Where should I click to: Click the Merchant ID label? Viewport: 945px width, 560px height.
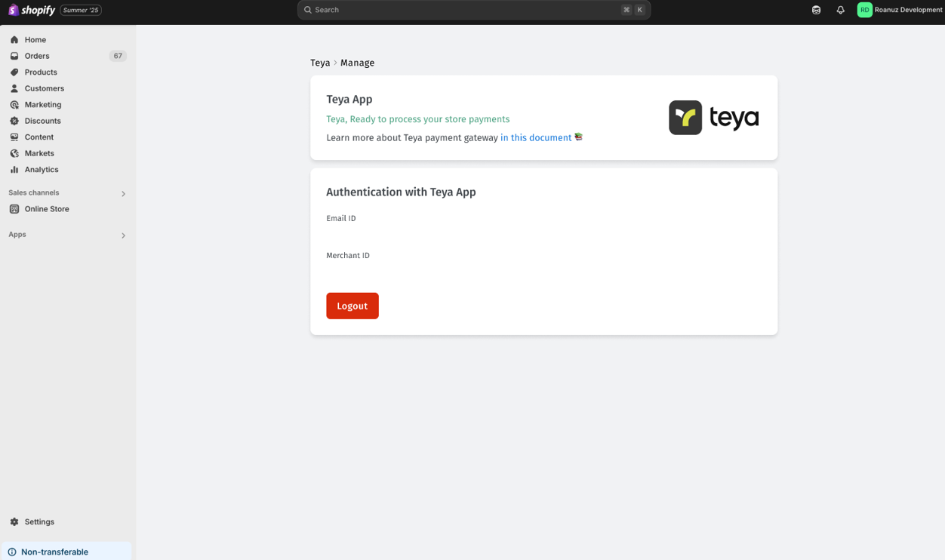click(348, 256)
